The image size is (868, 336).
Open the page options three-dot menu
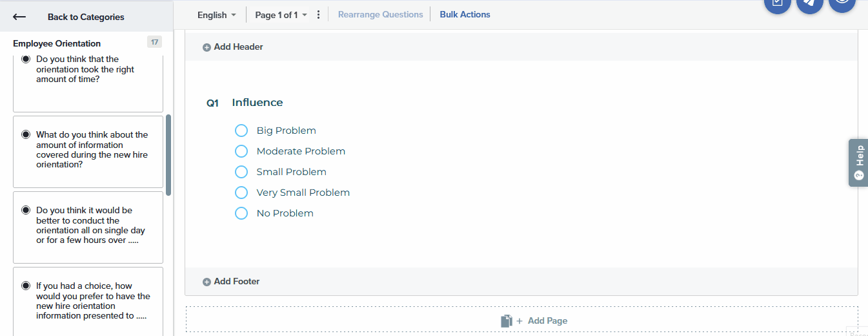point(318,15)
